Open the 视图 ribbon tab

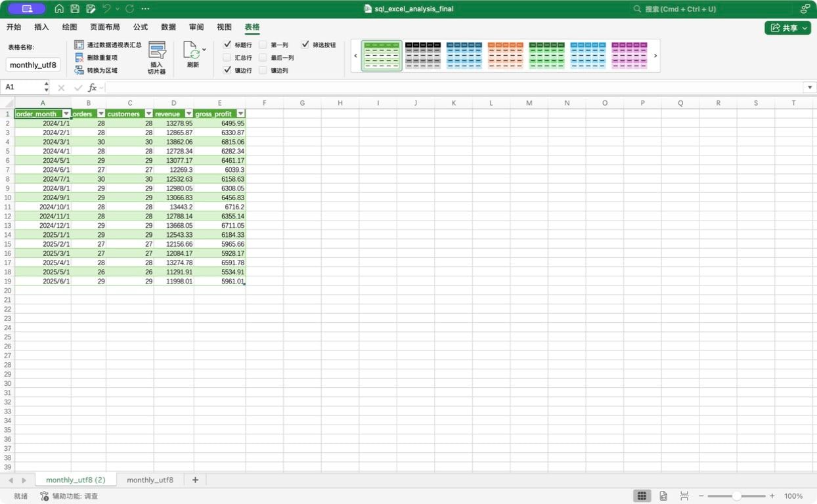(x=224, y=27)
